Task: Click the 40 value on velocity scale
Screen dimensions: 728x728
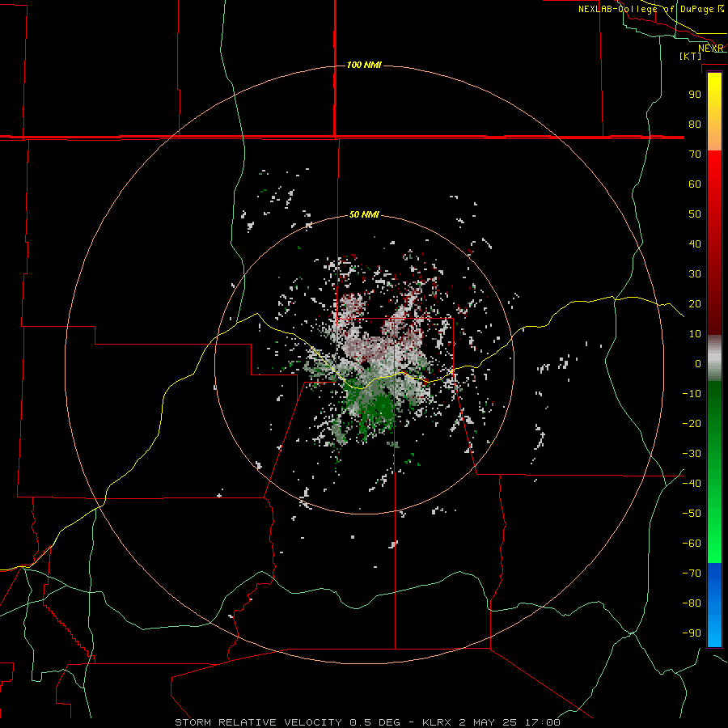Action: pyautogui.click(x=695, y=243)
